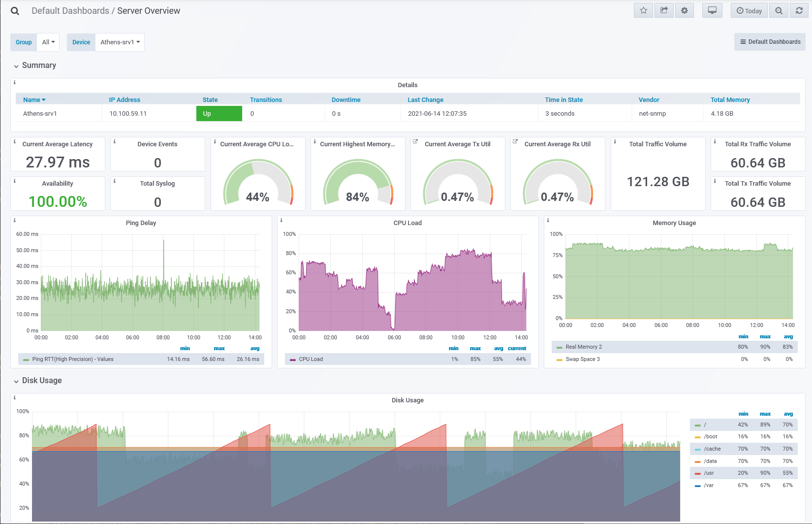The height and width of the screenshot is (524, 812).
Task: Open external link icon on Tx Util panel
Action: (x=415, y=141)
